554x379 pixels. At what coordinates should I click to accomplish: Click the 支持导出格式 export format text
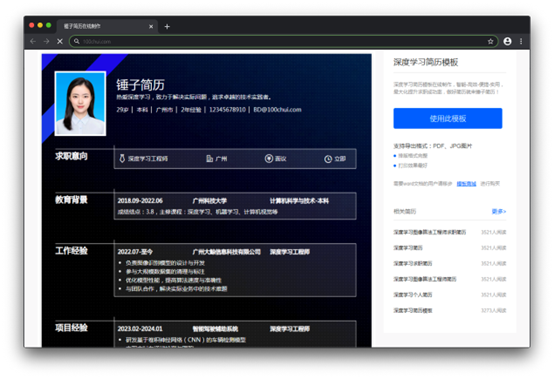(x=432, y=146)
